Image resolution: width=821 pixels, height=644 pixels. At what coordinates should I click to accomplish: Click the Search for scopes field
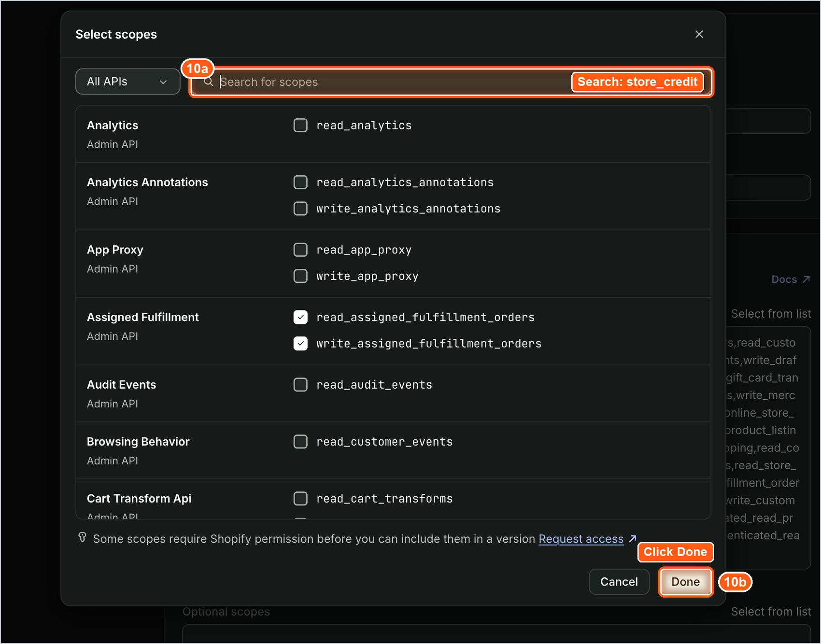tap(452, 82)
